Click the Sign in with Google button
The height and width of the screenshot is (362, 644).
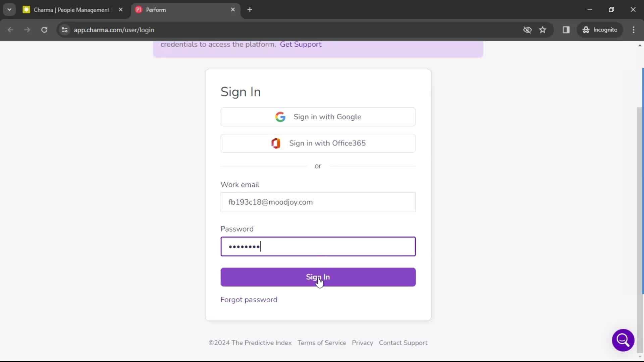[x=318, y=117]
